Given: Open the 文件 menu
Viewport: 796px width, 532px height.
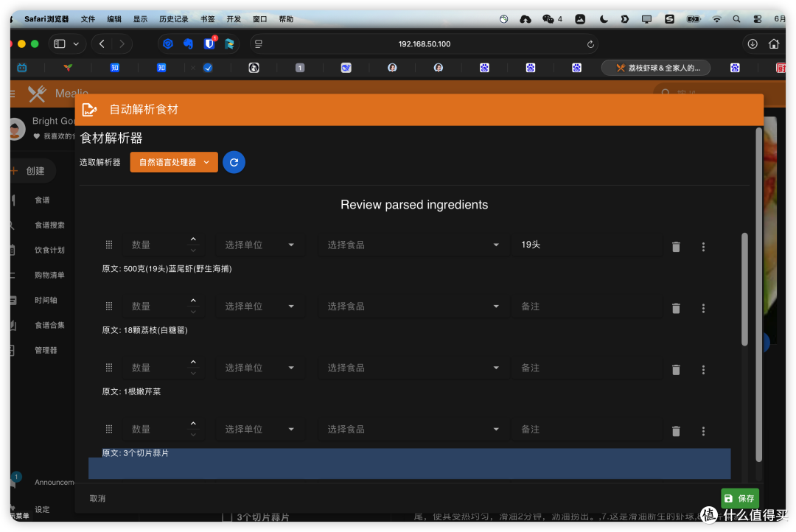Looking at the screenshot, I should point(88,18).
